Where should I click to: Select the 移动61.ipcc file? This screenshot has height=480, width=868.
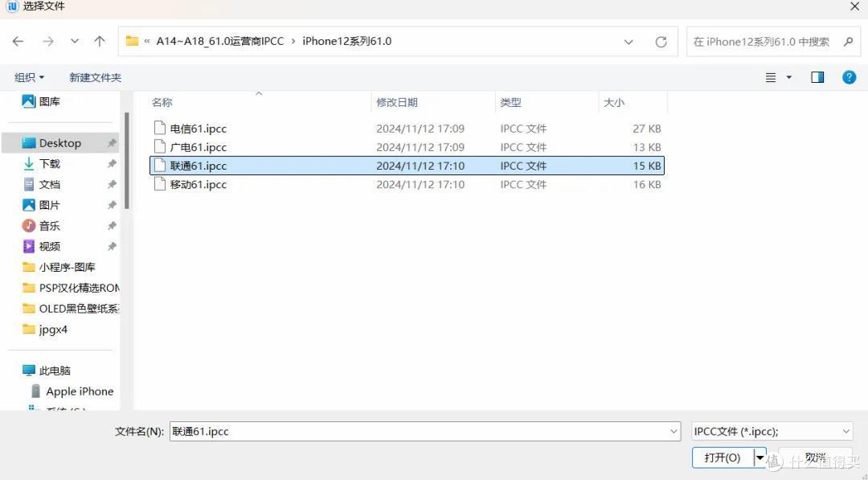pos(198,184)
